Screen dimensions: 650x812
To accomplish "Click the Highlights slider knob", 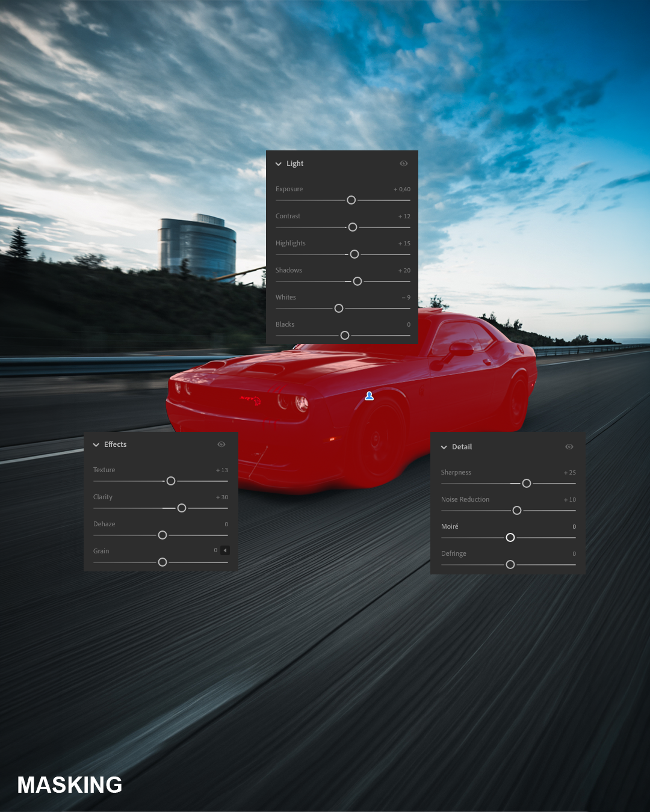I will click(354, 254).
